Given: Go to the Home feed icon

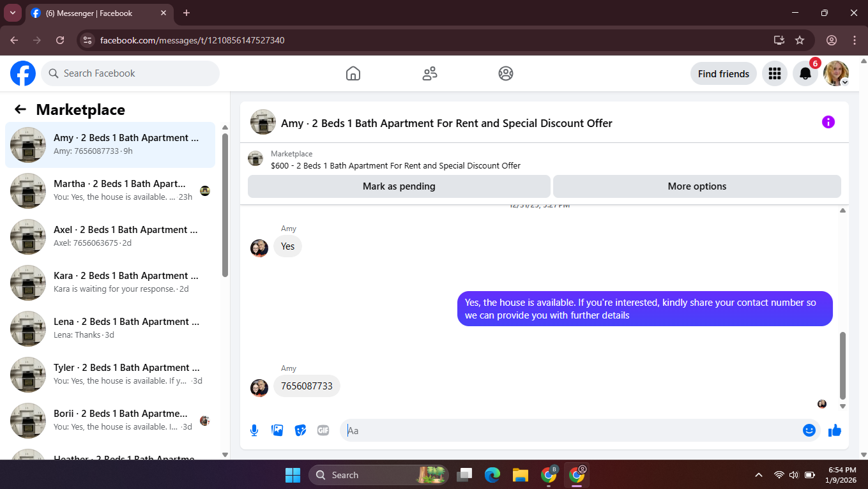Looking at the screenshot, I should point(353,73).
